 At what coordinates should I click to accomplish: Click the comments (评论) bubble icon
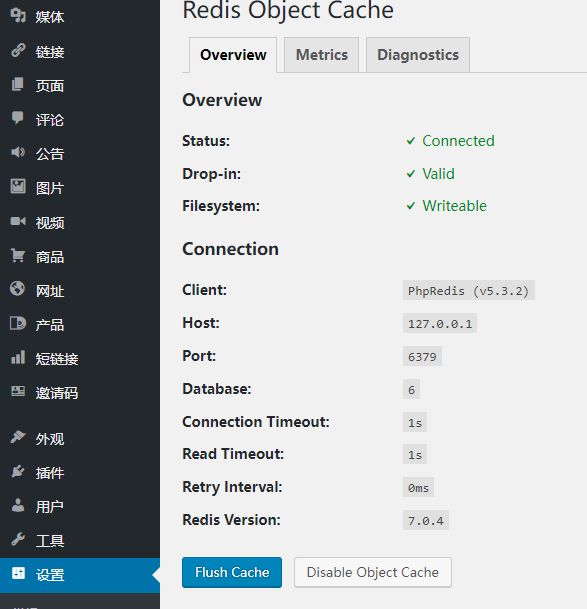[x=18, y=118]
